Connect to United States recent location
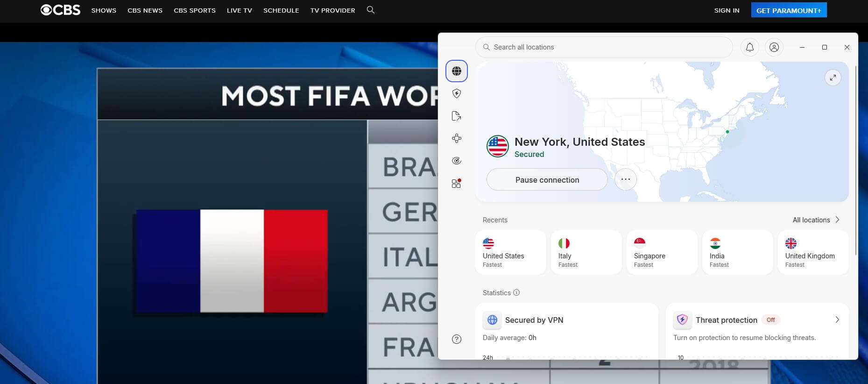 tap(511, 252)
